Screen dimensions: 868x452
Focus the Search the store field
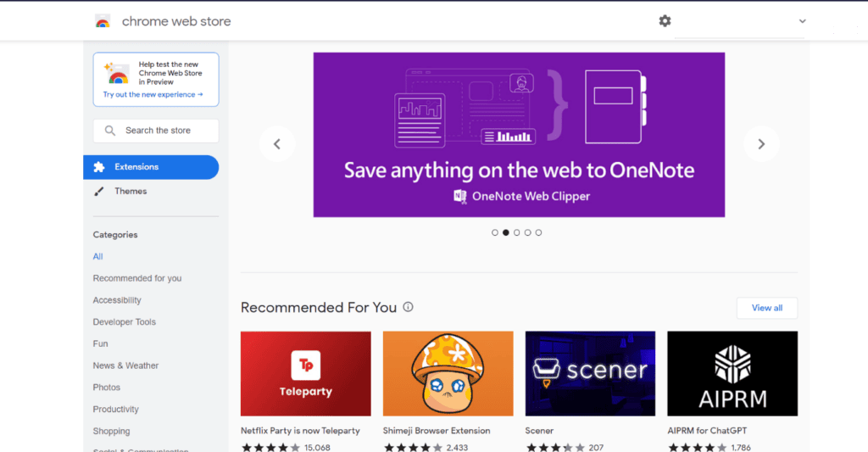[156, 131]
